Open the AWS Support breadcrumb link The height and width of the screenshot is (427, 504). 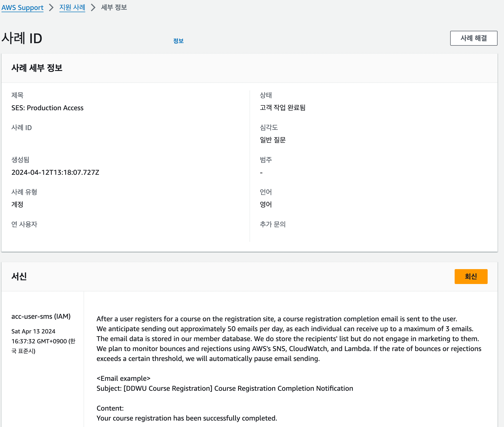pyautogui.click(x=22, y=8)
